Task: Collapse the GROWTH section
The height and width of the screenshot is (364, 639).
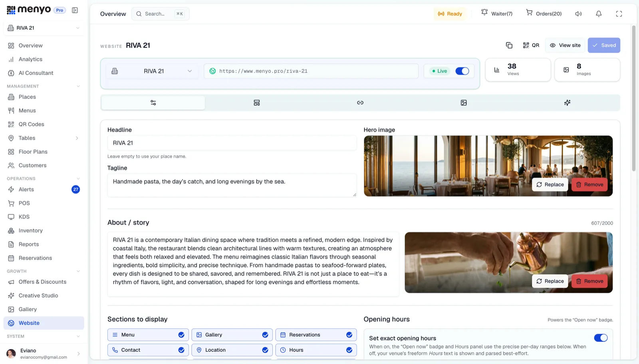Action: (x=78, y=271)
